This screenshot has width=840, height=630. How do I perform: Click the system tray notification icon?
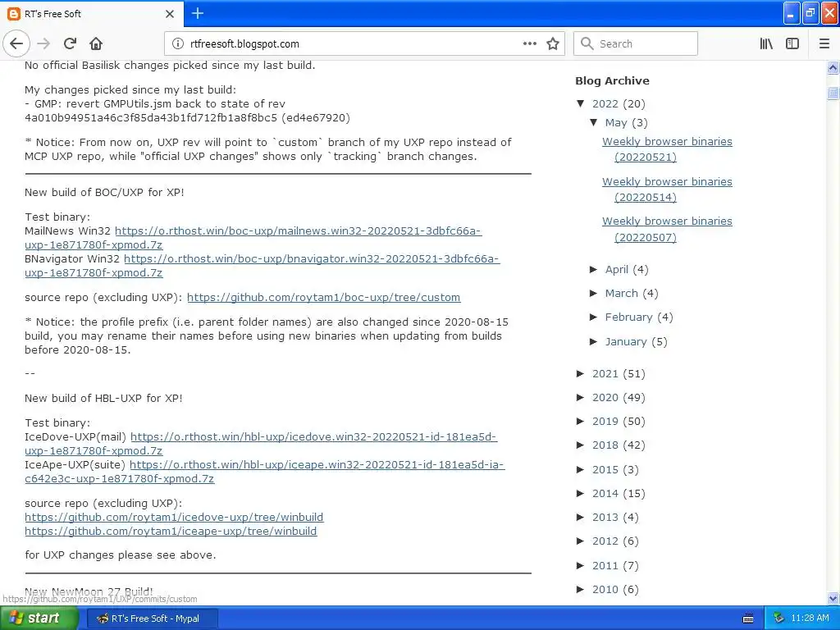[x=779, y=619]
